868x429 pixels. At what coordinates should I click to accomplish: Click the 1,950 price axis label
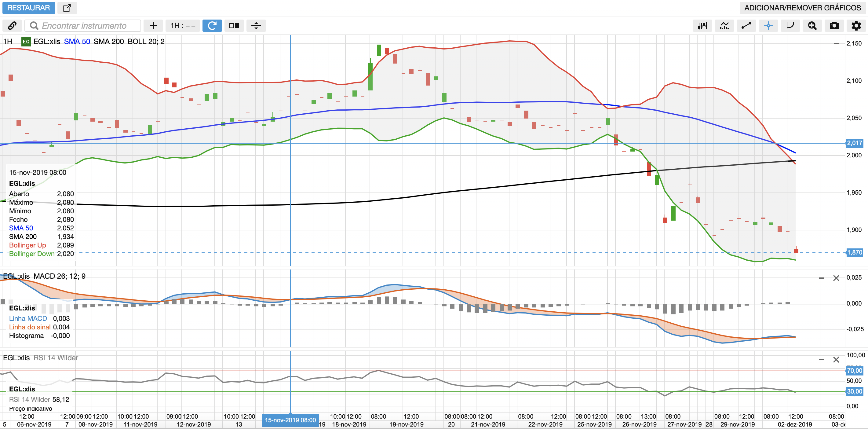[854, 193]
